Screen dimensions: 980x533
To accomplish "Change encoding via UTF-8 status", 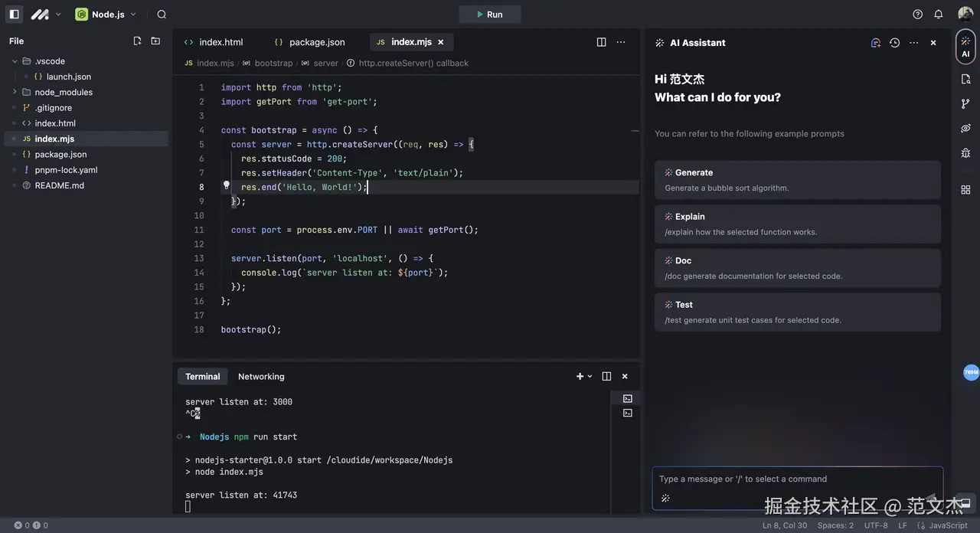I will 876,525.
